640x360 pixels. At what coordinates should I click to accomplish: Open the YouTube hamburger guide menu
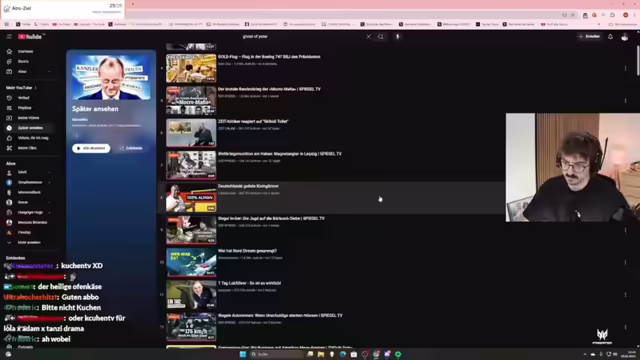[9, 36]
